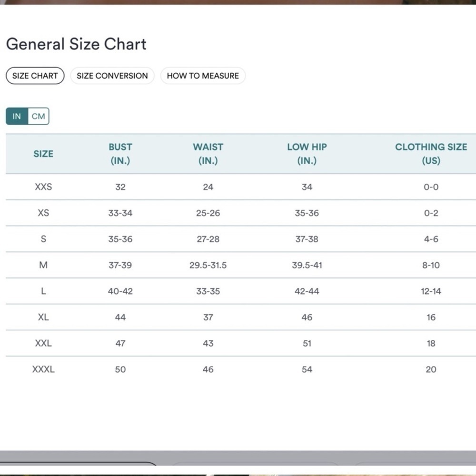The height and width of the screenshot is (476, 476).
Task: Click the XXXL size row label
Action: click(43, 369)
